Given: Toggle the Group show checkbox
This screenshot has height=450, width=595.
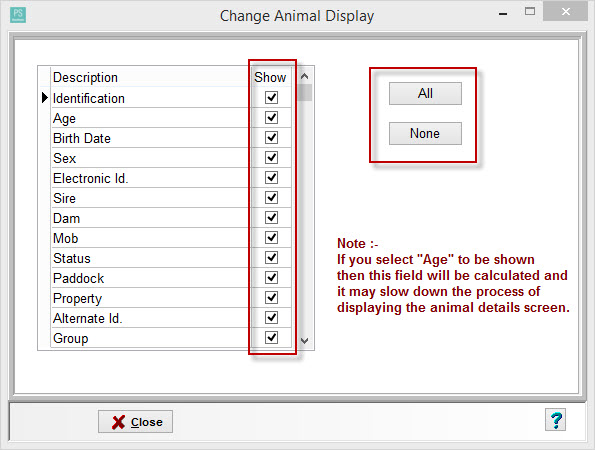Looking at the screenshot, I should pos(271,338).
